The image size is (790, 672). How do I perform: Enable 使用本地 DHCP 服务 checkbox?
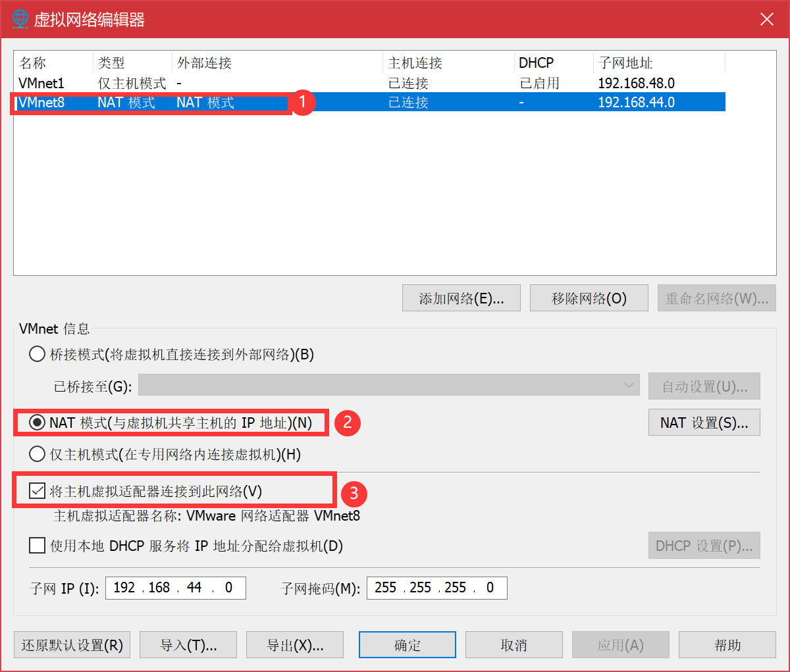pos(38,546)
